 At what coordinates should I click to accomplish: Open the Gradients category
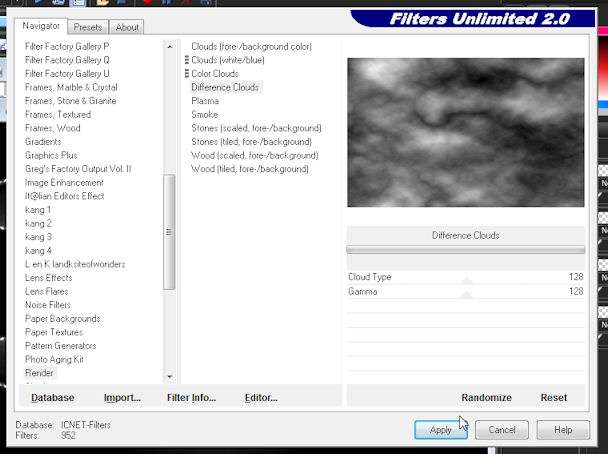tap(43, 142)
